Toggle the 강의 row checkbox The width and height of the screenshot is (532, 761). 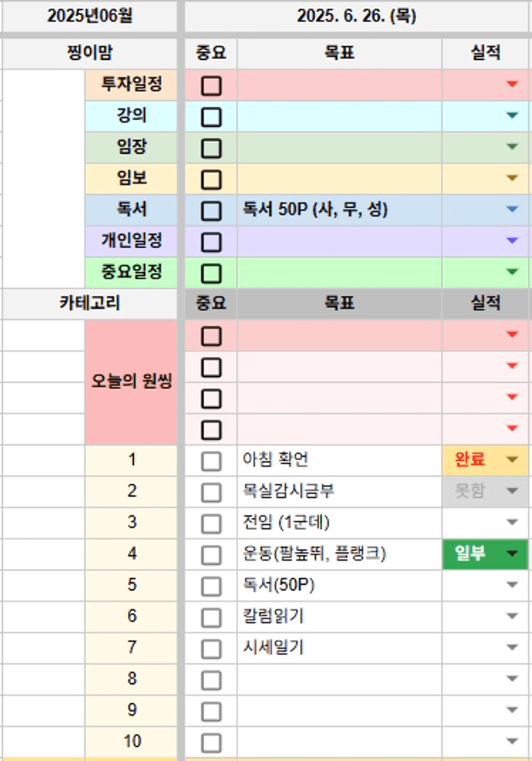(211, 117)
